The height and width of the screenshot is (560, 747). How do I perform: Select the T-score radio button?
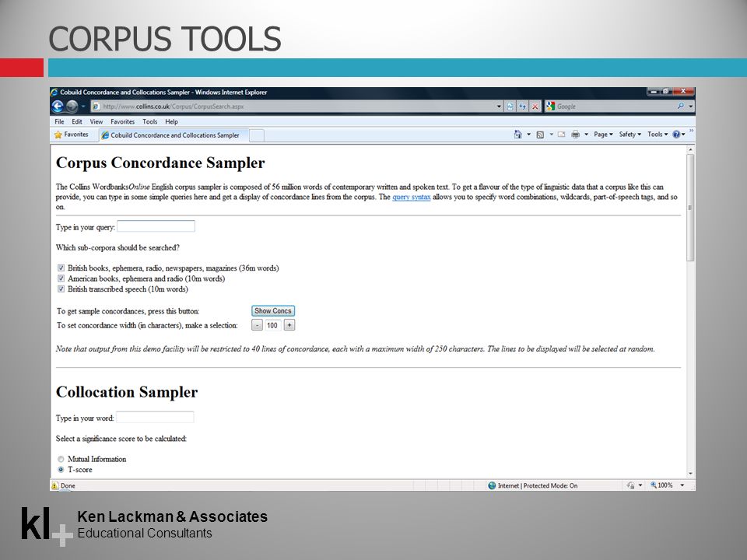point(61,470)
